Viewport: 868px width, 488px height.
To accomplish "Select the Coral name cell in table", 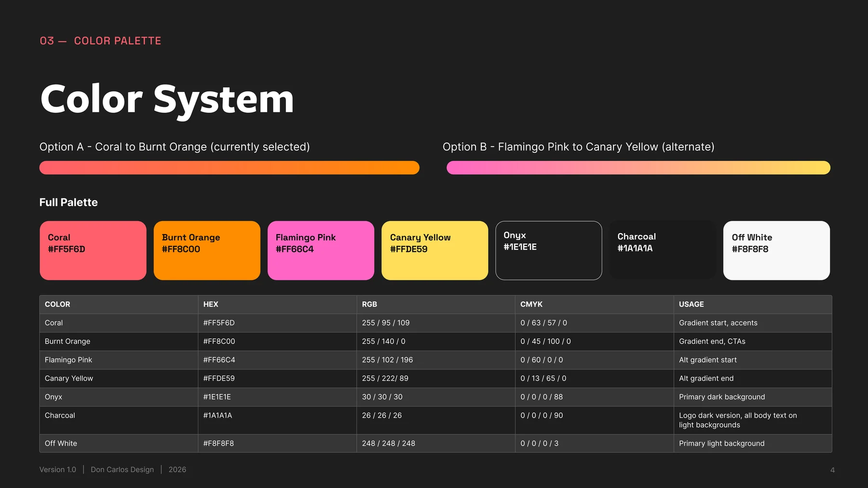I will click(x=119, y=323).
